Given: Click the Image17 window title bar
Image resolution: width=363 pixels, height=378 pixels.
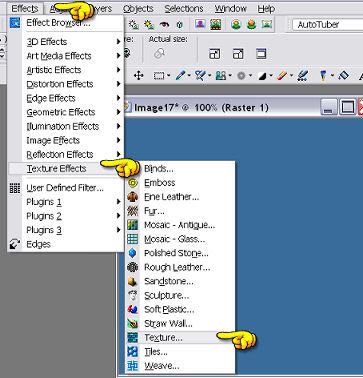Looking at the screenshot, I should click(x=220, y=108).
